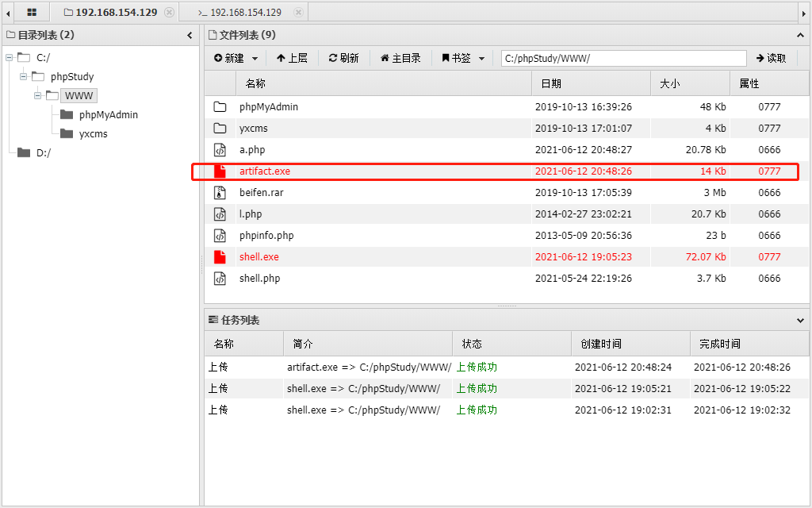Click the phpinfo.php code file icon
Viewport: 812px width, 508px height.
[220, 235]
